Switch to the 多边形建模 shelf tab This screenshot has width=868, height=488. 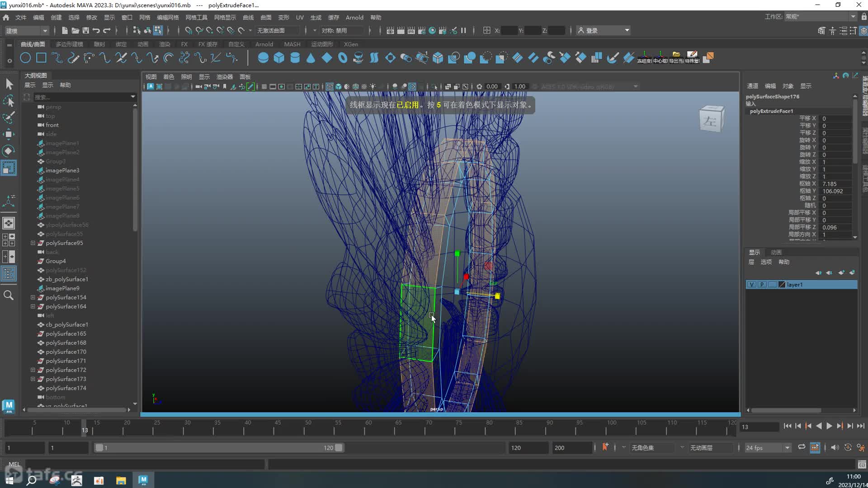click(69, 44)
